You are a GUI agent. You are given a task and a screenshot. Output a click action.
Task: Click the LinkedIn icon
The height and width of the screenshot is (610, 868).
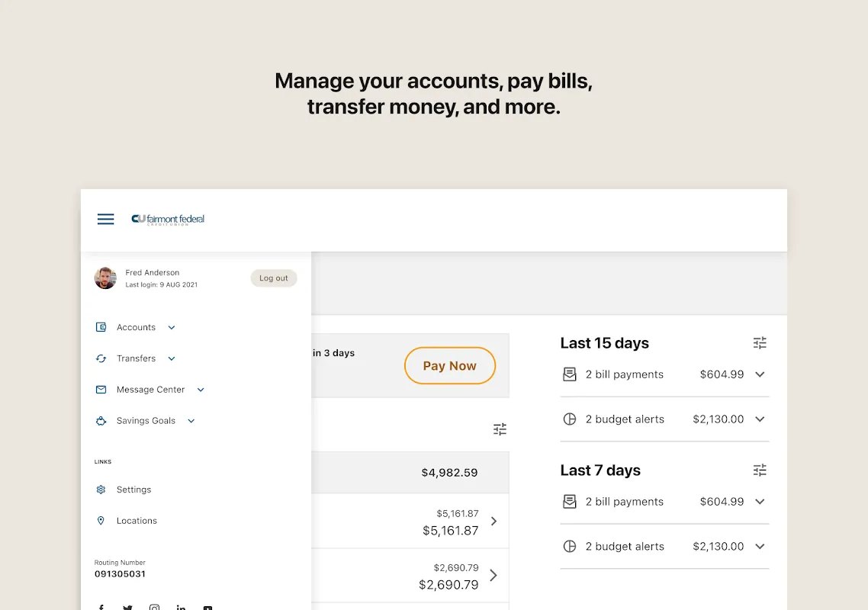click(x=181, y=607)
